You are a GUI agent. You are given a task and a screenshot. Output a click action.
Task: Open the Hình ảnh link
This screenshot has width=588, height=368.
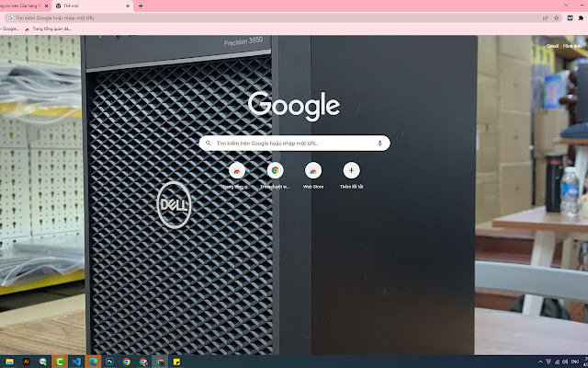point(572,46)
